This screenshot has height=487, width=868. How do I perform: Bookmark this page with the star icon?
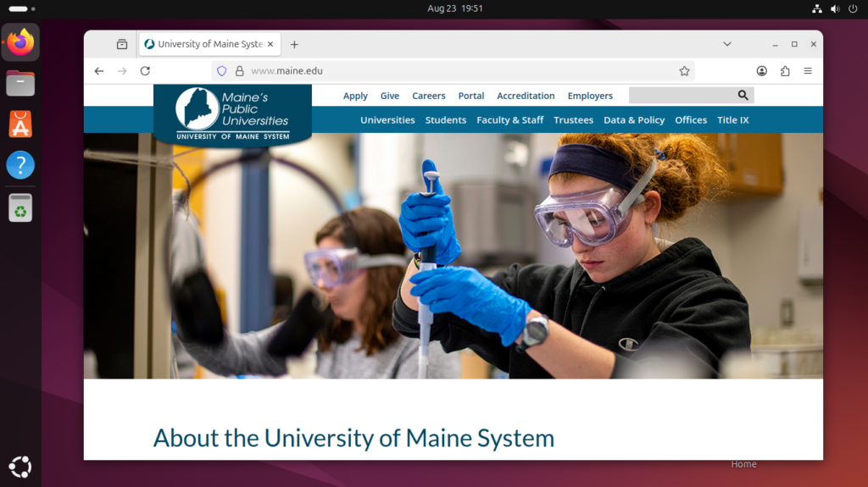[x=684, y=71]
